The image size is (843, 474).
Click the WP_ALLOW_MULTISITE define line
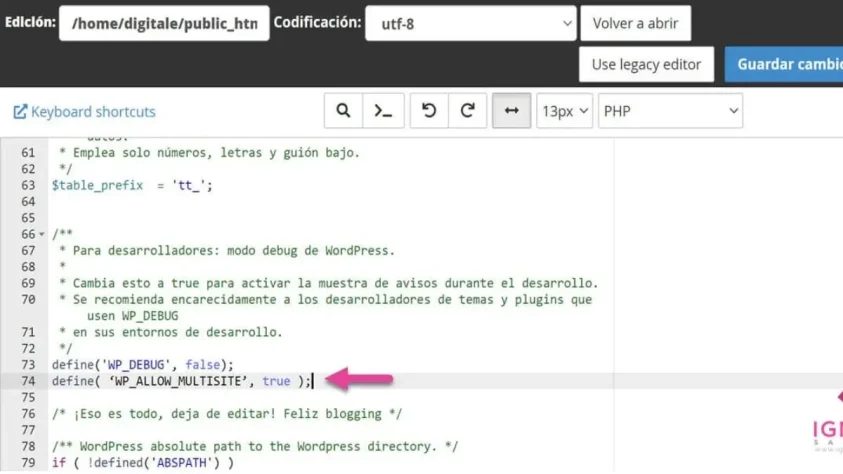click(181, 381)
